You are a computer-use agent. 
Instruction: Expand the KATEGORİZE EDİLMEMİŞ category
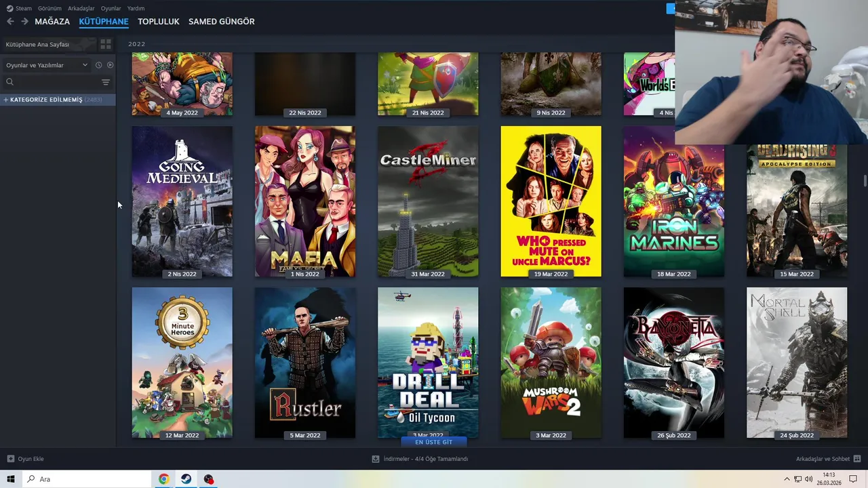pos(58,100)
